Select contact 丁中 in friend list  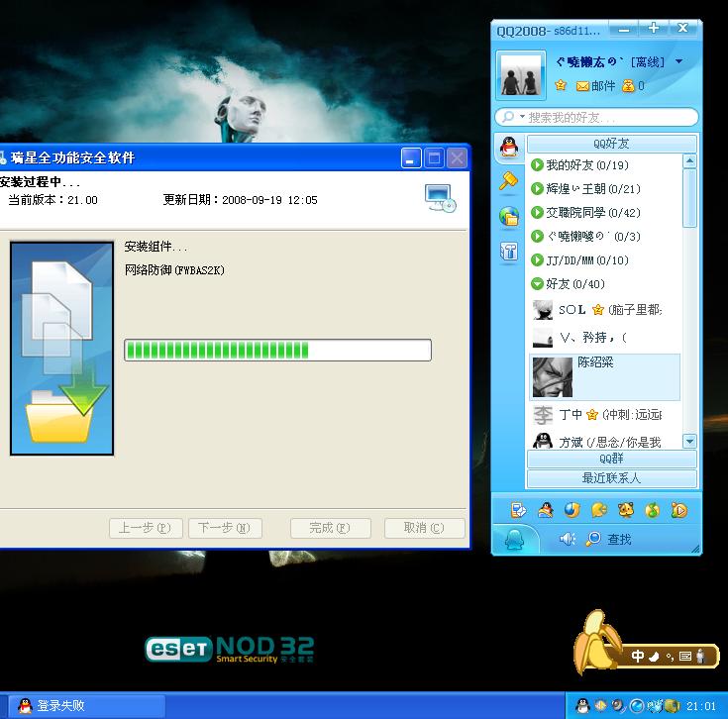tap(605, 415)
